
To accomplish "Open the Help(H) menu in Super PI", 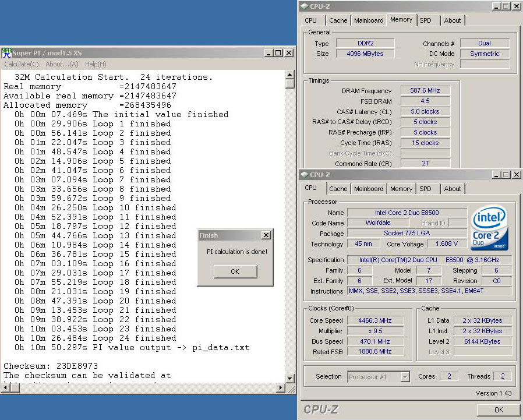I will [x=96, y=64].
